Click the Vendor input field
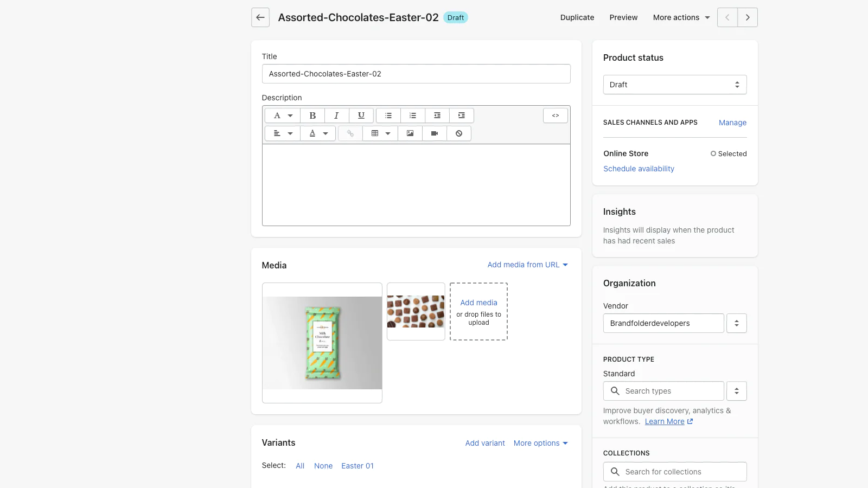868x488 pixels. point(663,323)
